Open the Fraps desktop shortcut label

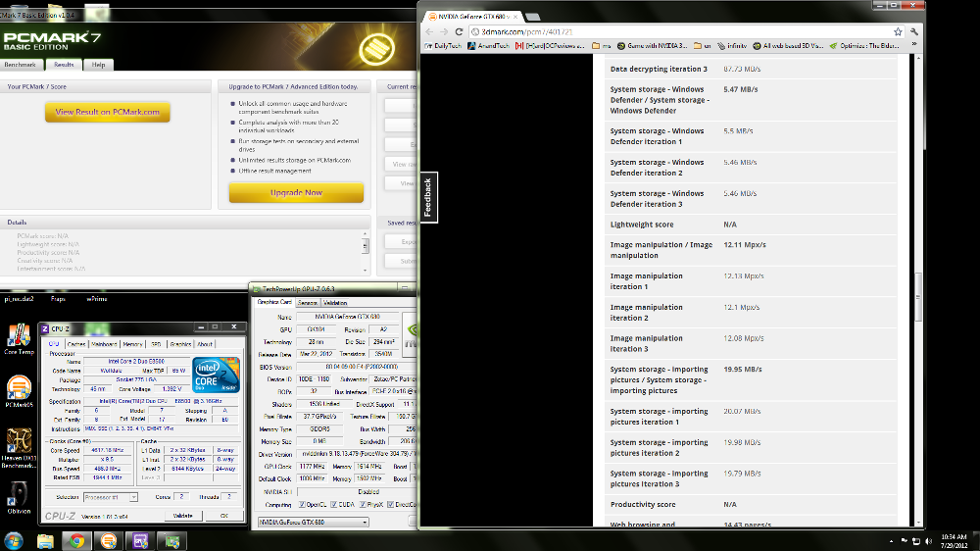tap(58, 299)
